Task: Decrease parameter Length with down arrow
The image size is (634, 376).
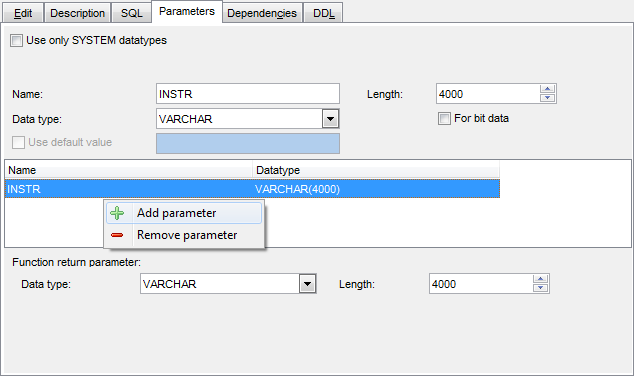Action: [547, 98]
